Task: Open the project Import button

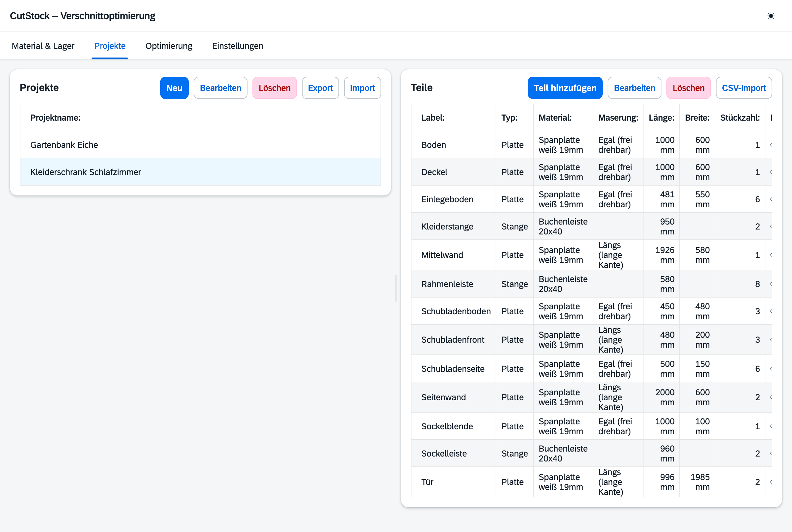Action: pyautogui.click(x=362, y=88)
